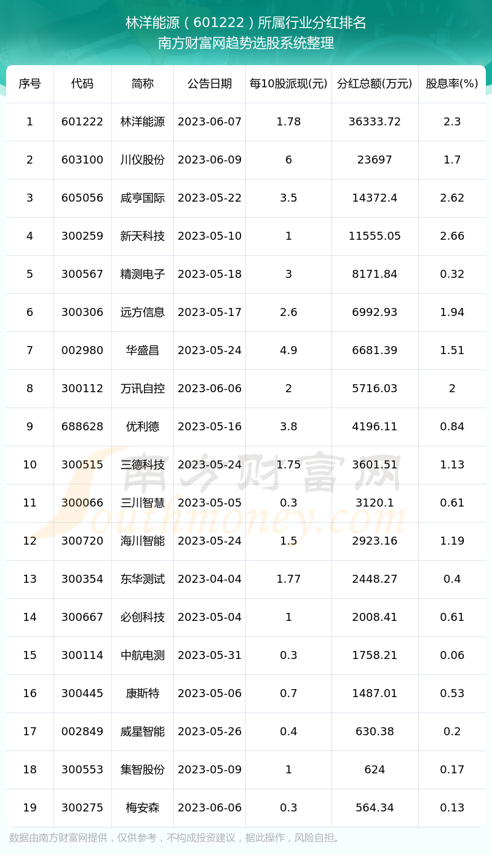The height and width of the screenshot is (868, 492).
Task: Select the 每10股派现(元) column header
Action: [x=288, y=84]
